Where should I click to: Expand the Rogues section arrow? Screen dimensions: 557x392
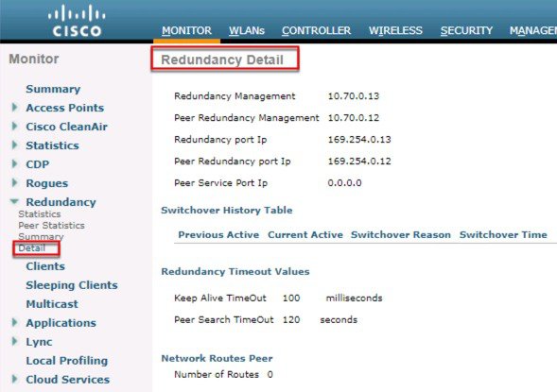point(14,182)
